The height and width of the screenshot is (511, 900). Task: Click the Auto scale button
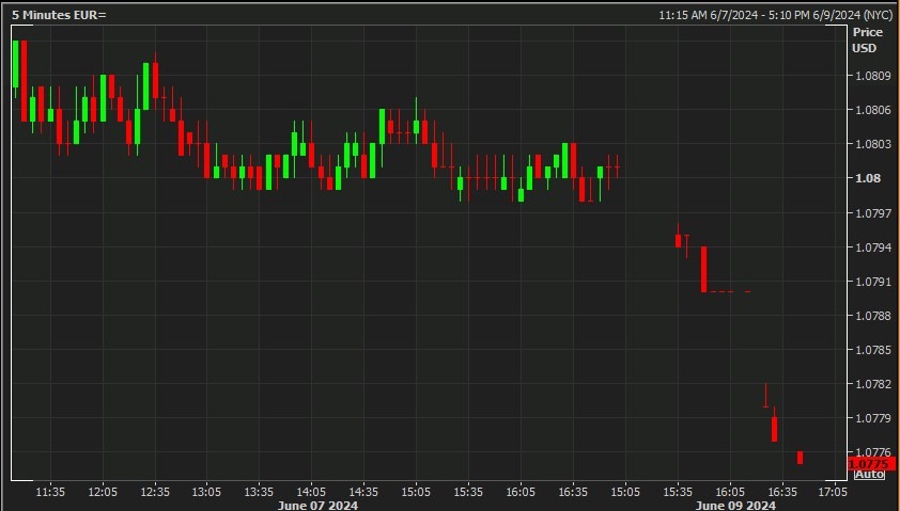[869, 475]
